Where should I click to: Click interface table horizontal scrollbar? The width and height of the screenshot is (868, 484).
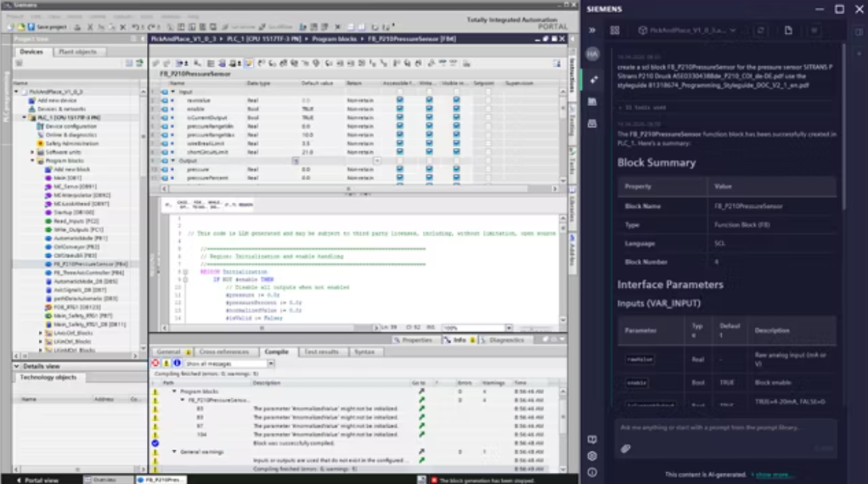359,189
